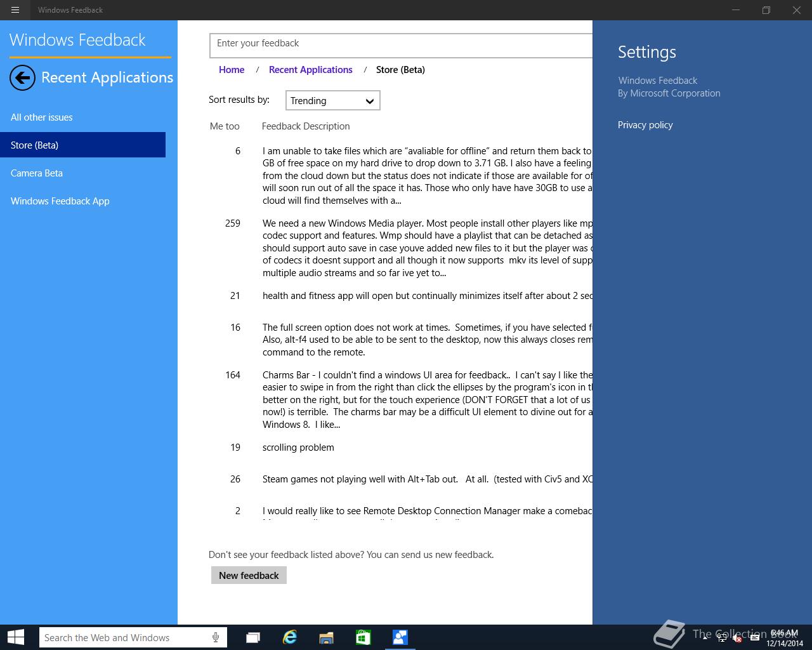Open Recent Applications breadcrumb link
Screen dimensions: 812x650
[x=310, y=70]
